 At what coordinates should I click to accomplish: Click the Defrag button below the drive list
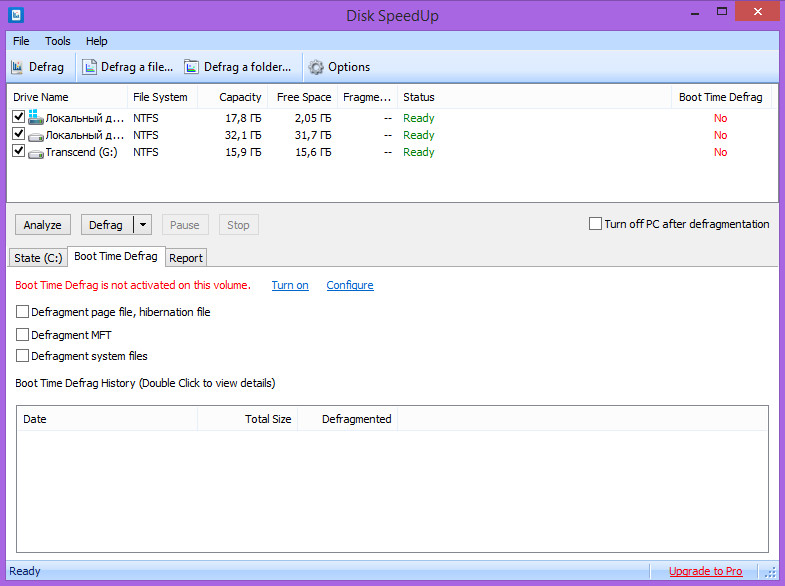click(106, 225)
